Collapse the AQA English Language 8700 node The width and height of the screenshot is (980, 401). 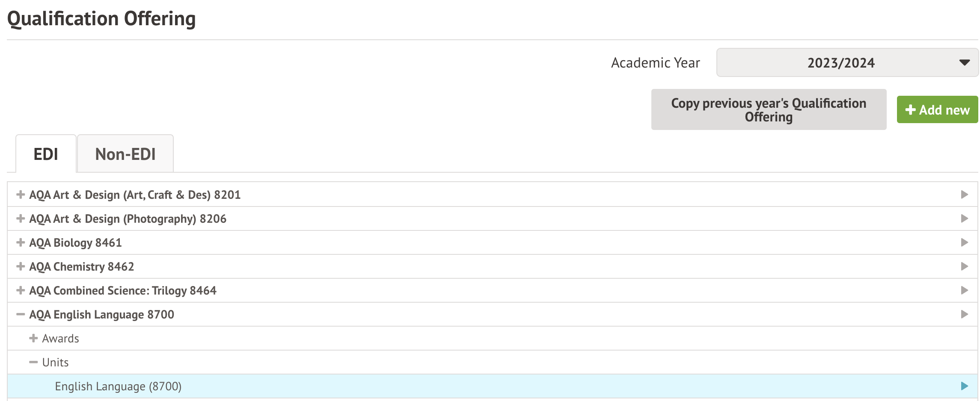(20, 314)
